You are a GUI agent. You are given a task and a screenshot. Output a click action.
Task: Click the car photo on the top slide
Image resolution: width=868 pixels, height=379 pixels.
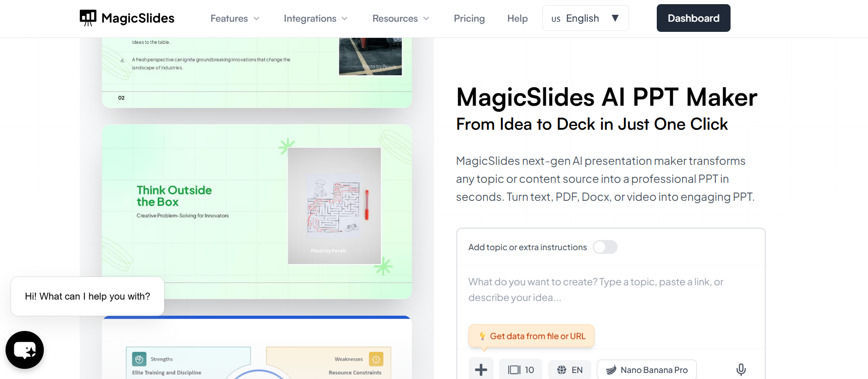click(x=370, y=56)
